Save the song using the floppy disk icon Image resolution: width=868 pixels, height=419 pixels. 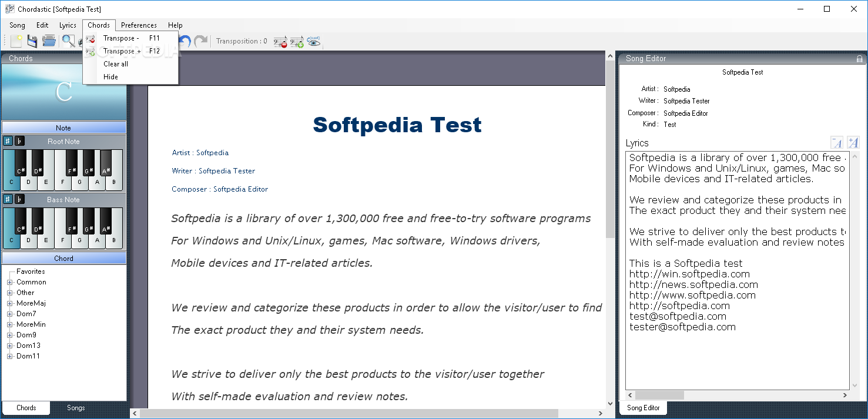tap(32, 41)
